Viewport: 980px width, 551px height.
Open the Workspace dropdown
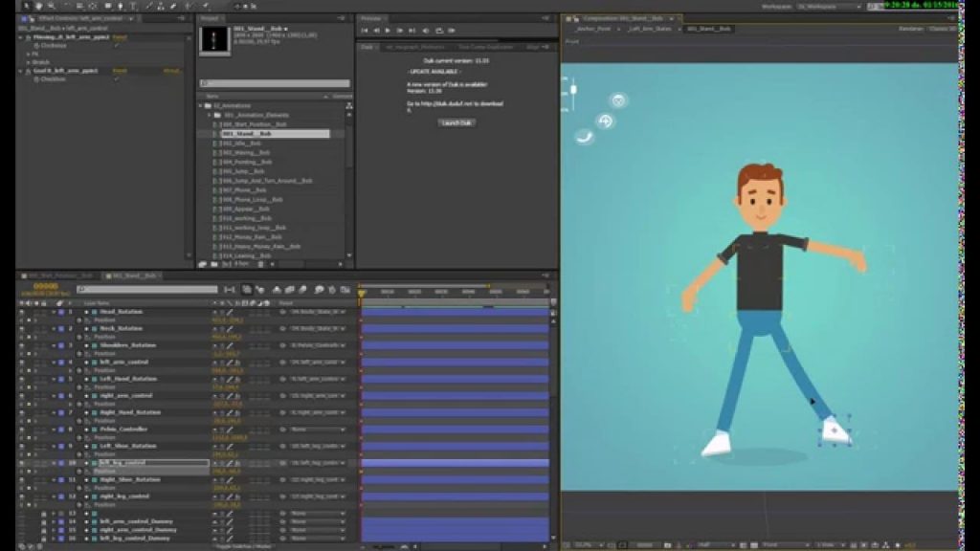coord(829,7)
